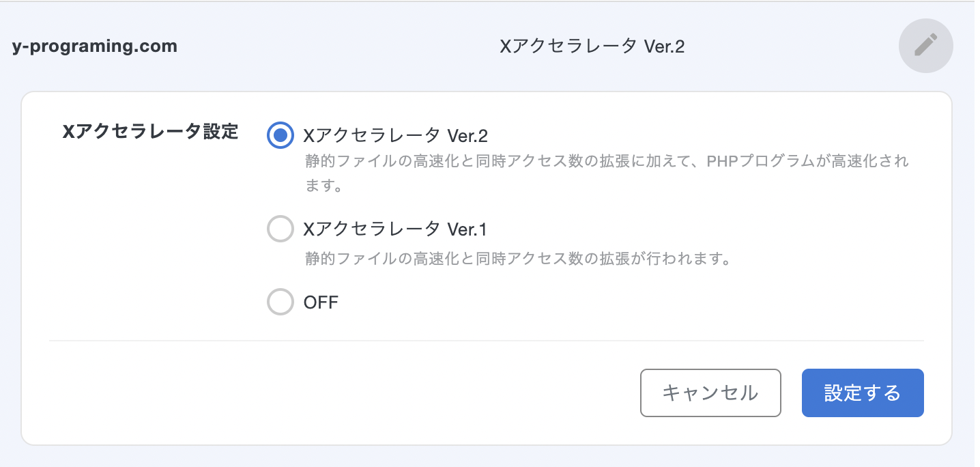Click the pencil edit icon
The image size is (980, 467).
(925, 46)
